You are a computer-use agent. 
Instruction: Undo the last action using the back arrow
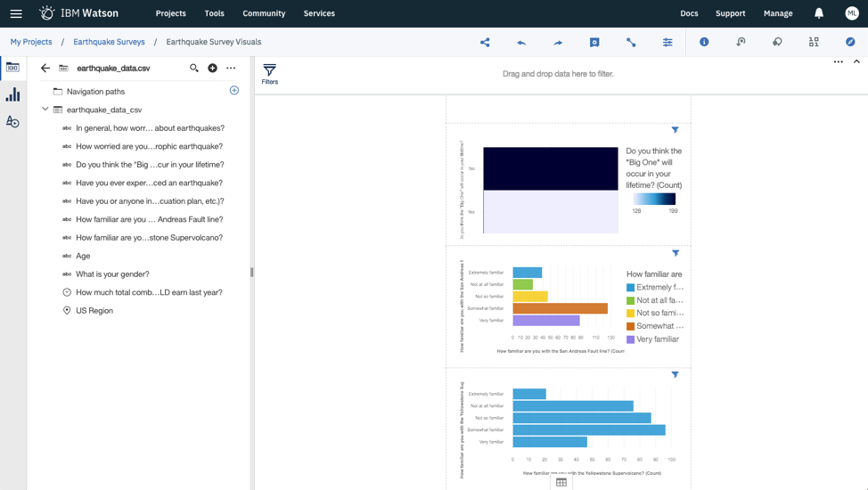point(521,42)
